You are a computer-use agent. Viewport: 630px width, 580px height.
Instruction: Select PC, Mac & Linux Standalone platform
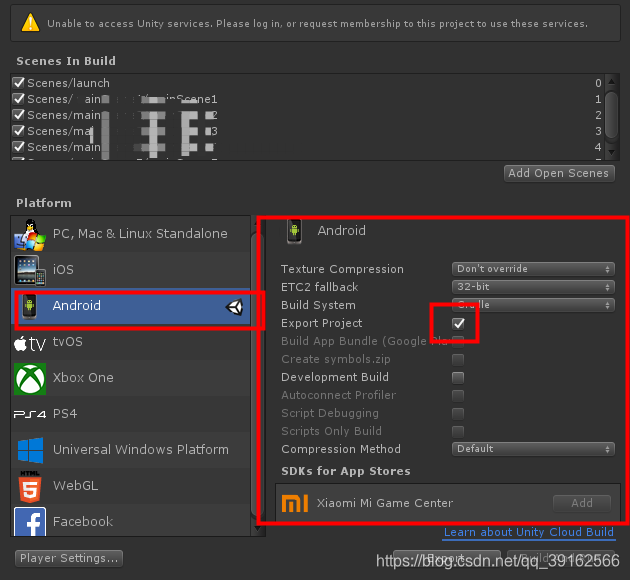tap(131, 234)
